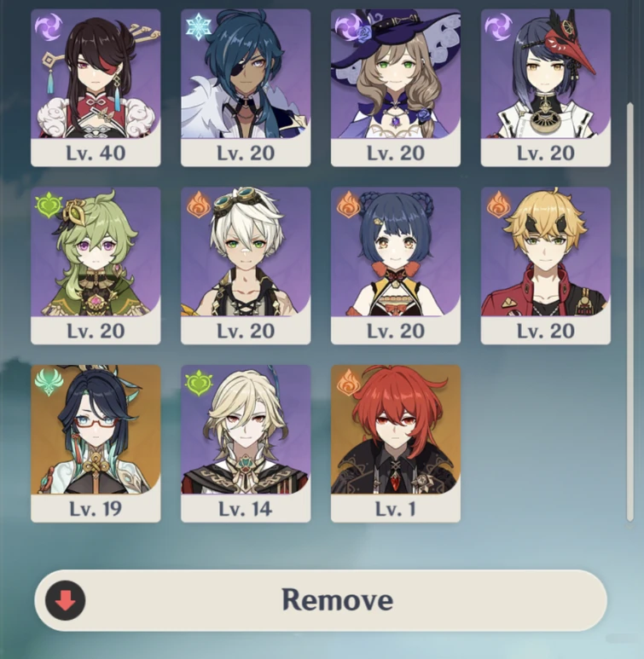Select red-haired Diluc at Lv. 1
This screenshot has height=659, width=644.
396,443
